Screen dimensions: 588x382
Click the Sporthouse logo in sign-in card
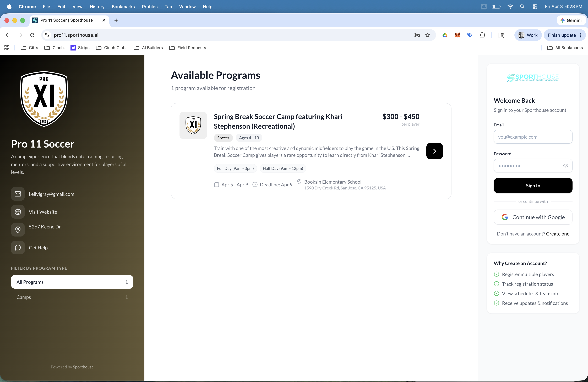[x=533, y=78]
